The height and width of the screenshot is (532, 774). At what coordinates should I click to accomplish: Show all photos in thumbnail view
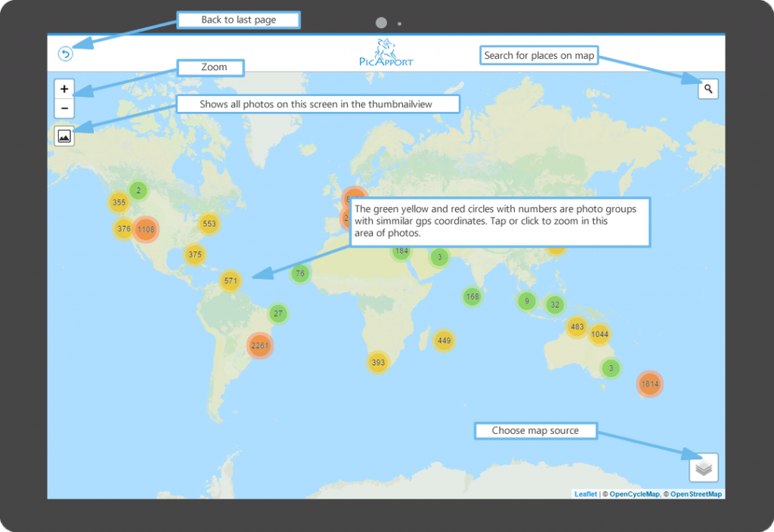[64, 136]
